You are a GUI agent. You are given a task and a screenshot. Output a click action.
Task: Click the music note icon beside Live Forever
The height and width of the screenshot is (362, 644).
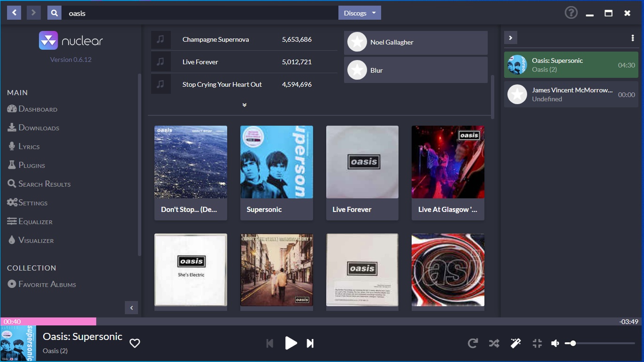pos(161,62)
